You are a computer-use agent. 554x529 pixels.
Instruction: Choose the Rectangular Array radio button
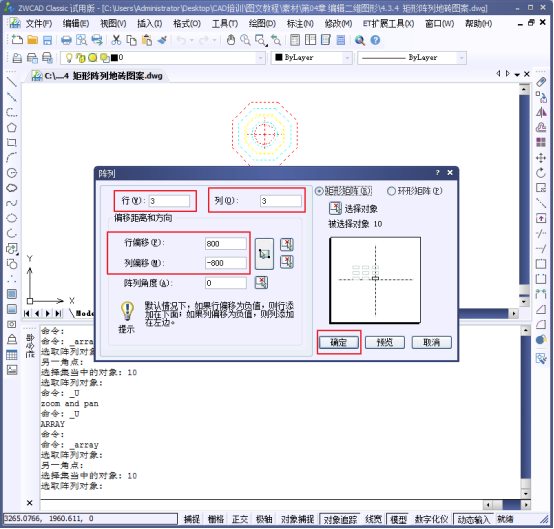pos(319,191)
